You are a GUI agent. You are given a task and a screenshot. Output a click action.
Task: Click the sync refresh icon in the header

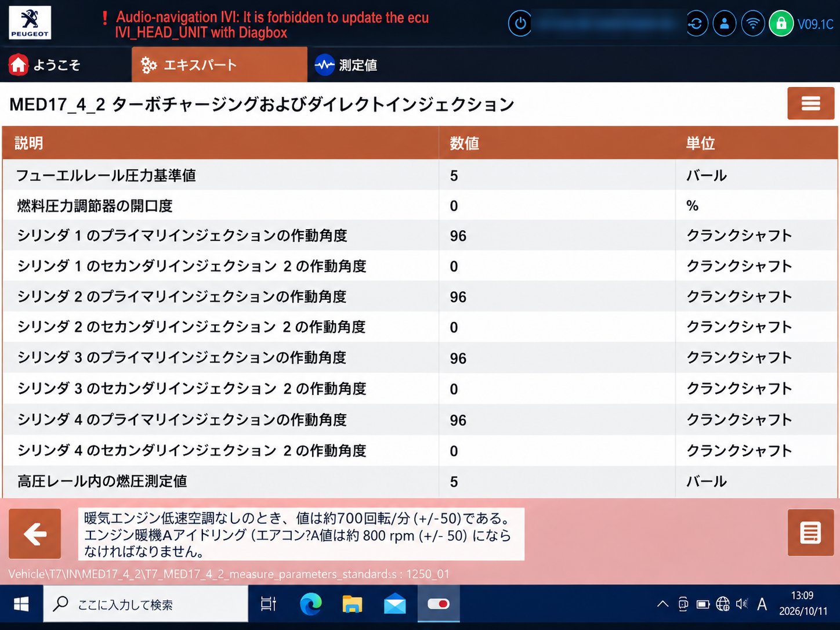(696, 24)
